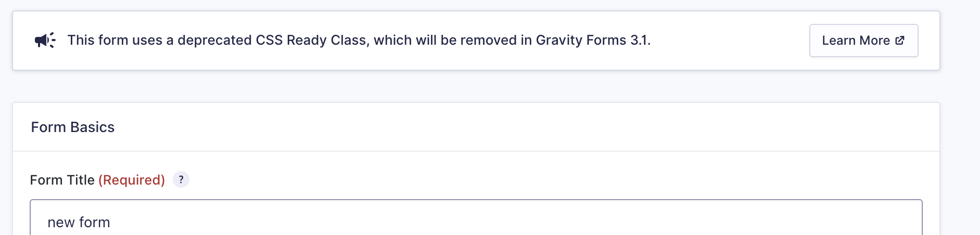Click the red (Required) indicator text
Image resolution: width=980 pixels, height=235 pixels.
(x=132, y=180)
